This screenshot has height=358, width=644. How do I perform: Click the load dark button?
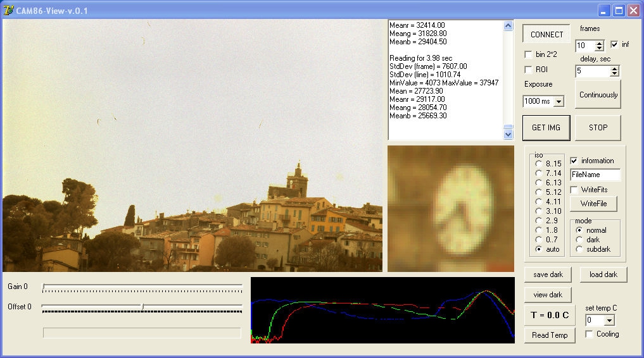(x=603, y=275)
